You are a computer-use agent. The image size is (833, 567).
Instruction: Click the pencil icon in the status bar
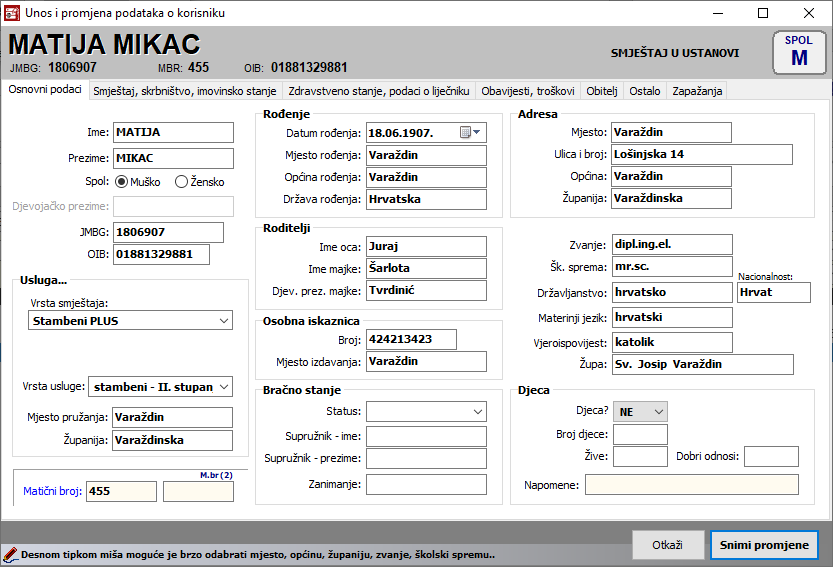pos(10,553)
